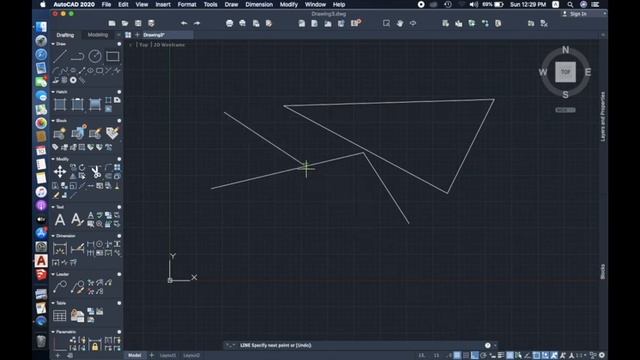Toggle Snap mode in status bar
Viewport: 640px width, 360px height.
coord(466,356)
